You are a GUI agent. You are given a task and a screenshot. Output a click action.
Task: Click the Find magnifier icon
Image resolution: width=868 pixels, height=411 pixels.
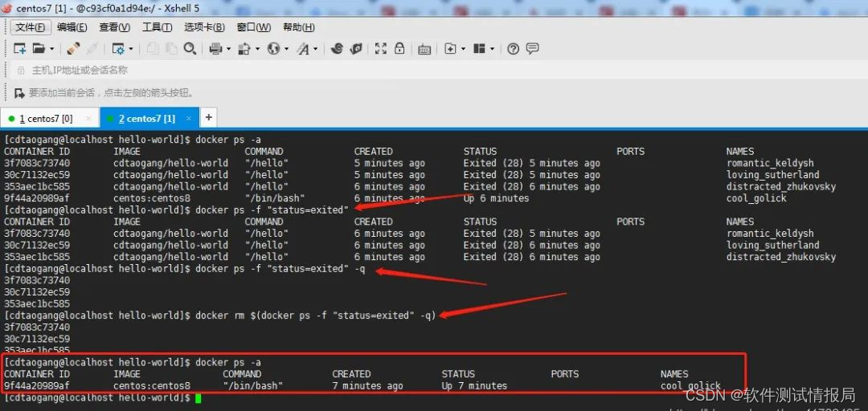[190, 49]
